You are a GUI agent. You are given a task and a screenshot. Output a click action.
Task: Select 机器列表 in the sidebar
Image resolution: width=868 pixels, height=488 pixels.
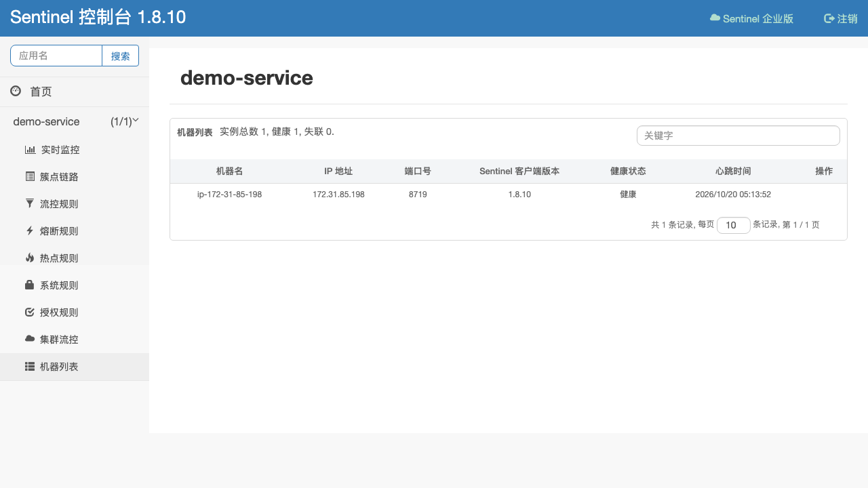click(x=75, y=367)
